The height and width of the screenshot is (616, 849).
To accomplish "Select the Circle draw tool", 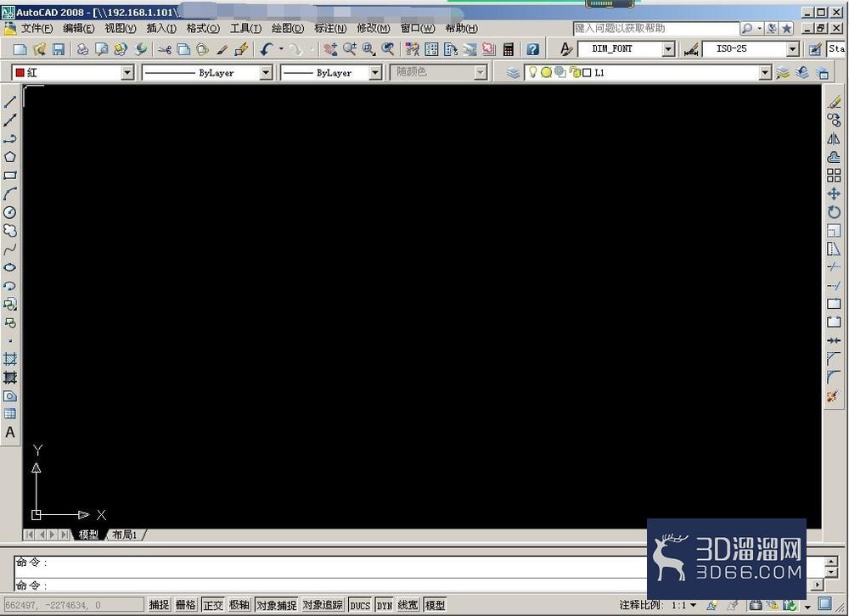I will [x=9, y=212].
